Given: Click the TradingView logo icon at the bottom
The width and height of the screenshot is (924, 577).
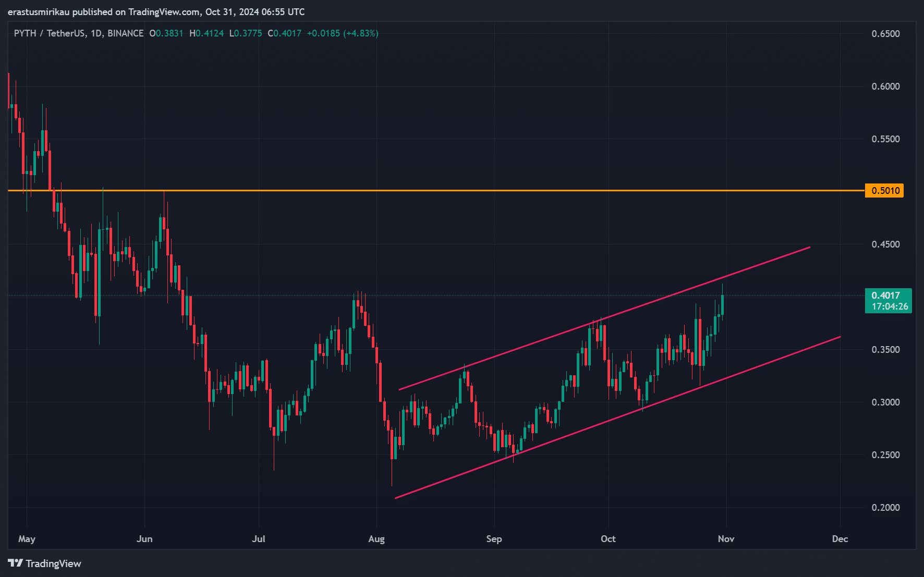Looking at the screenshot, I should (15, 563).
